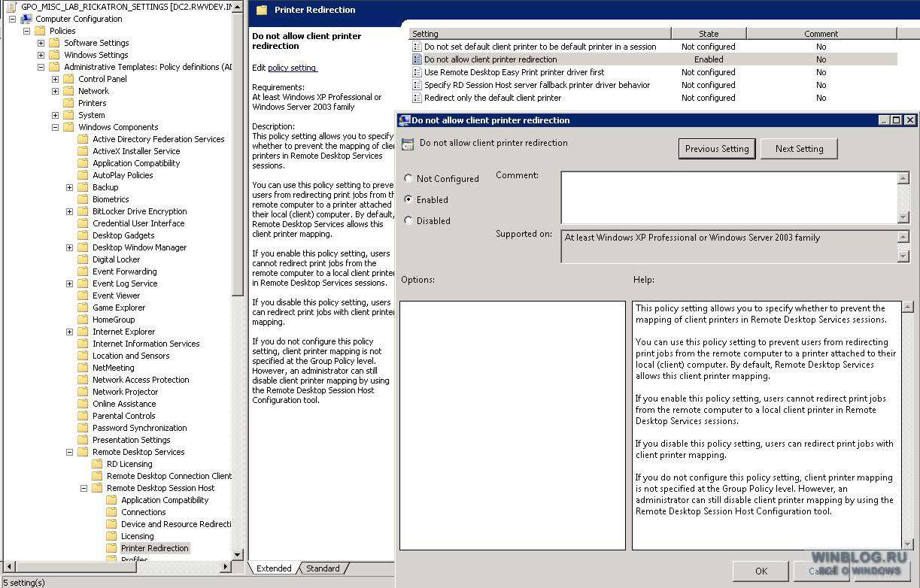Expand the Internet Explorer node

coord(70,332)
